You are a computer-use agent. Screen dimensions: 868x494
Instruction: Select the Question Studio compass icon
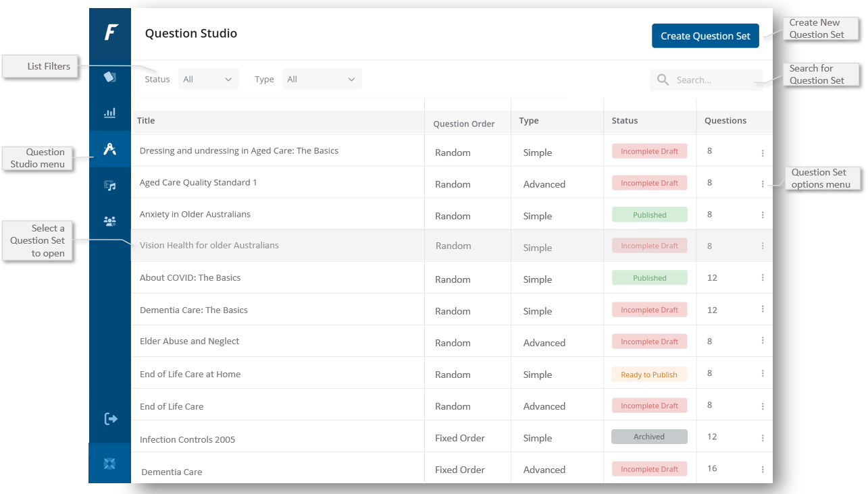tap(109, 149)
